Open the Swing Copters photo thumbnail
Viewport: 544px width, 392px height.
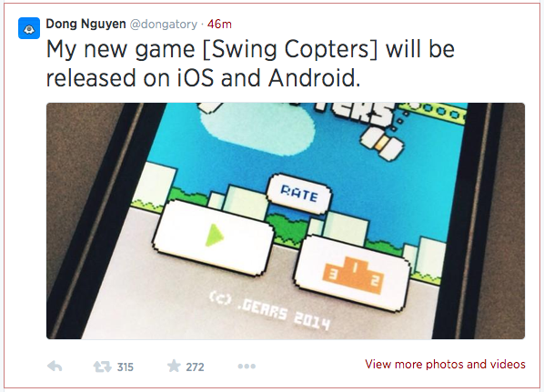pyautogui.click(x=286, y=221)
